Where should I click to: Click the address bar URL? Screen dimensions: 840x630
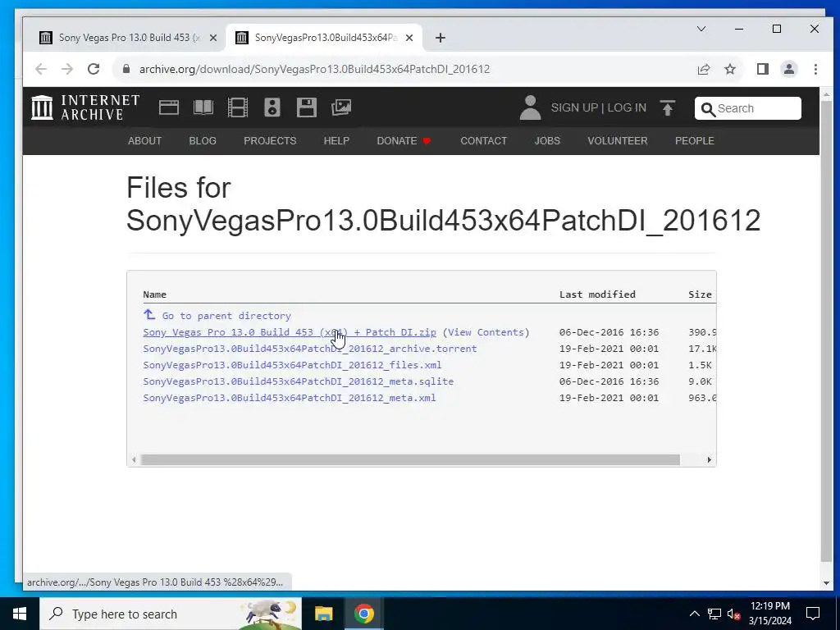pos(314,69)
